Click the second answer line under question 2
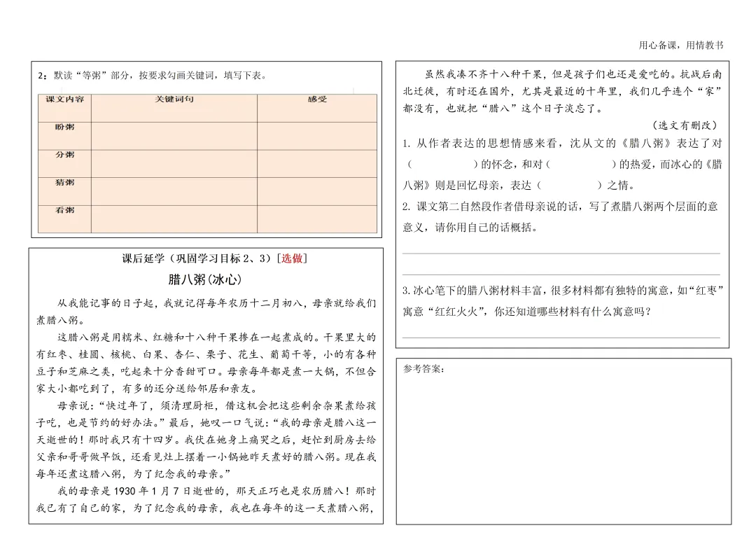The width and height of the screenshot is (756, 535). pyautogui.click(x=561, y=275)
